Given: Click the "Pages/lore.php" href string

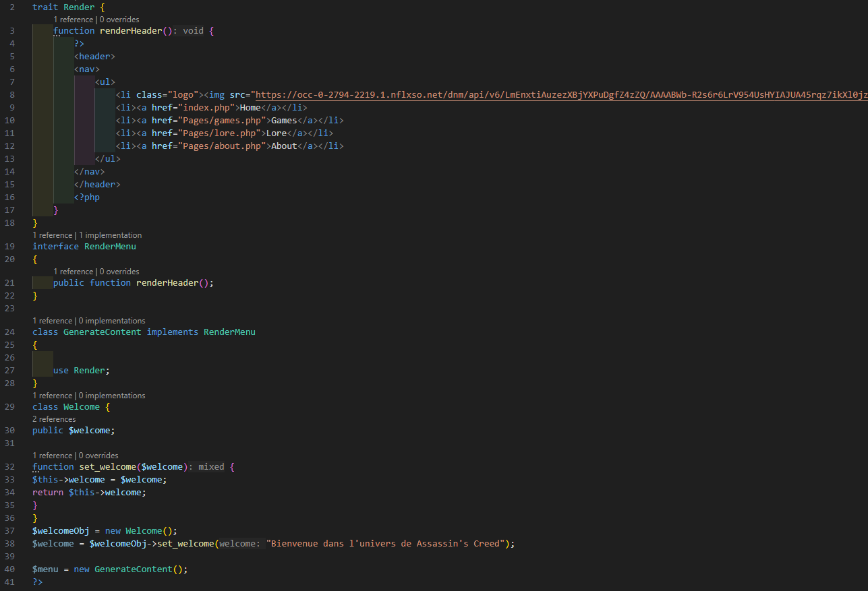Looking at the screenshot, I should 216,133.
